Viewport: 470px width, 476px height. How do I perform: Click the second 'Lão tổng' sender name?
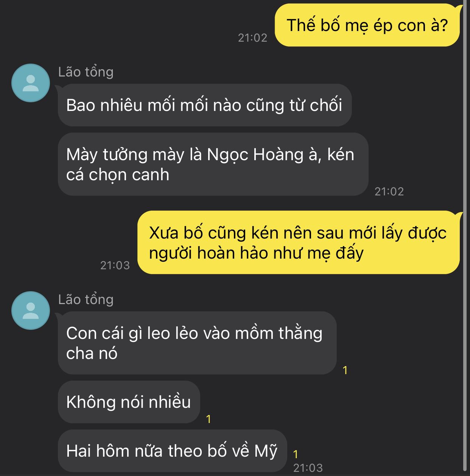[86, 300]
